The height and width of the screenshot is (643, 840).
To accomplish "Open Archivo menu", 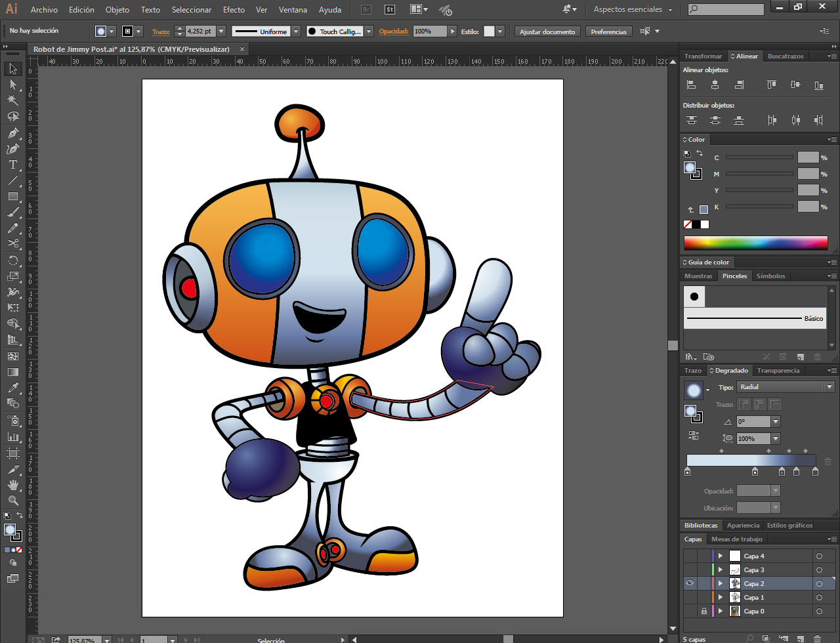I will pyautogui.click(x=44, y=10).
